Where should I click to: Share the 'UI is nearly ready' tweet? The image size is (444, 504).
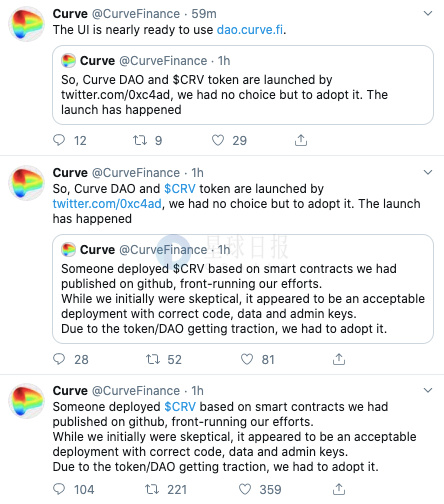click(x=301, y=140)
